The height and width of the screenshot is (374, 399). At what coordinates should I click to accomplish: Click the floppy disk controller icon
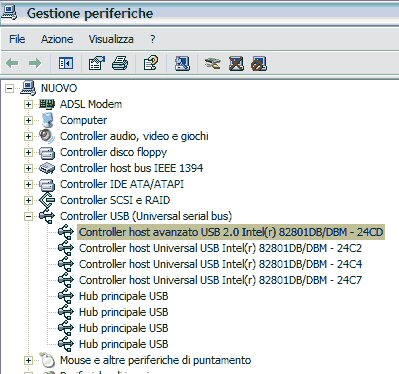47,153
